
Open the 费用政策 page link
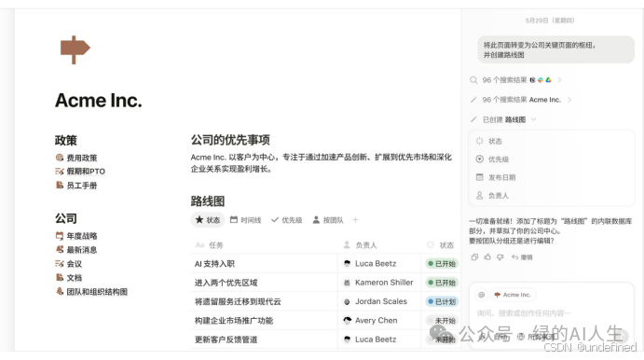76,158
